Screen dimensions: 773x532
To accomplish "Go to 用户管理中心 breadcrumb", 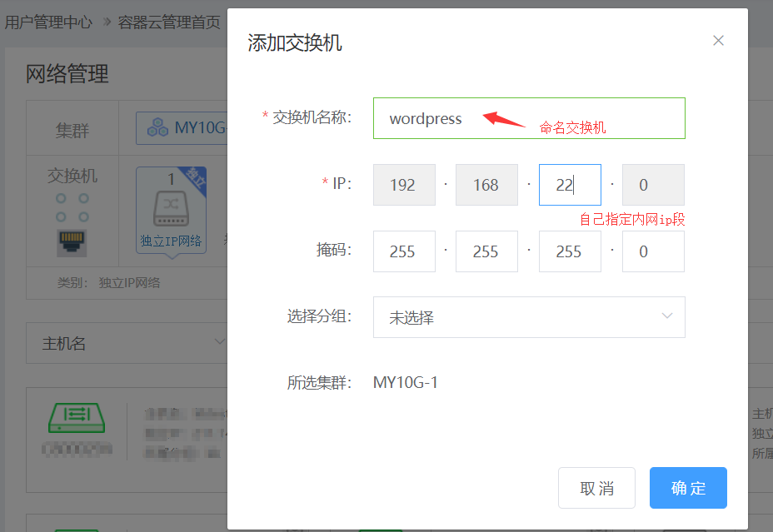I will coord(48,22).
